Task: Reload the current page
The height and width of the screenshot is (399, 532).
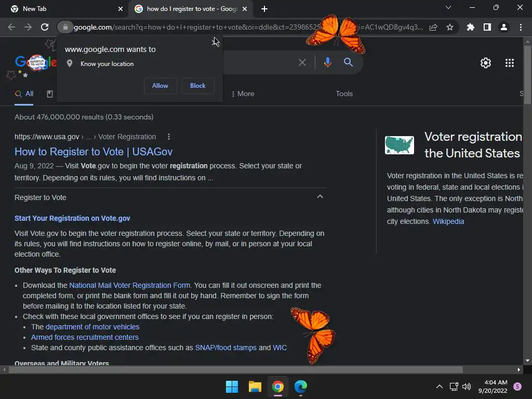Action: click(x=45, y=27)
